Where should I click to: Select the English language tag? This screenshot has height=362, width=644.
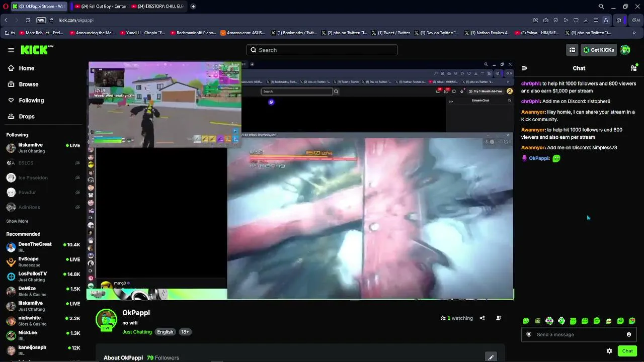(x=165, y=332)
